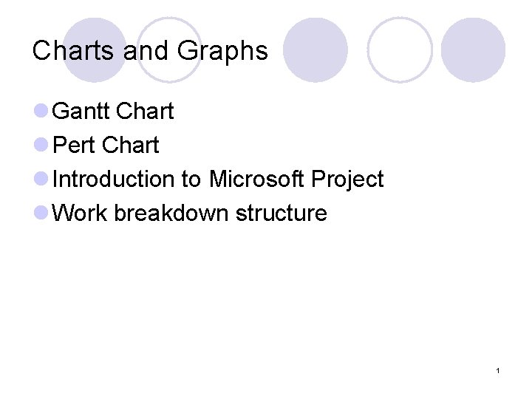Select the Pert Chart bullet text

tap(106, 146)
